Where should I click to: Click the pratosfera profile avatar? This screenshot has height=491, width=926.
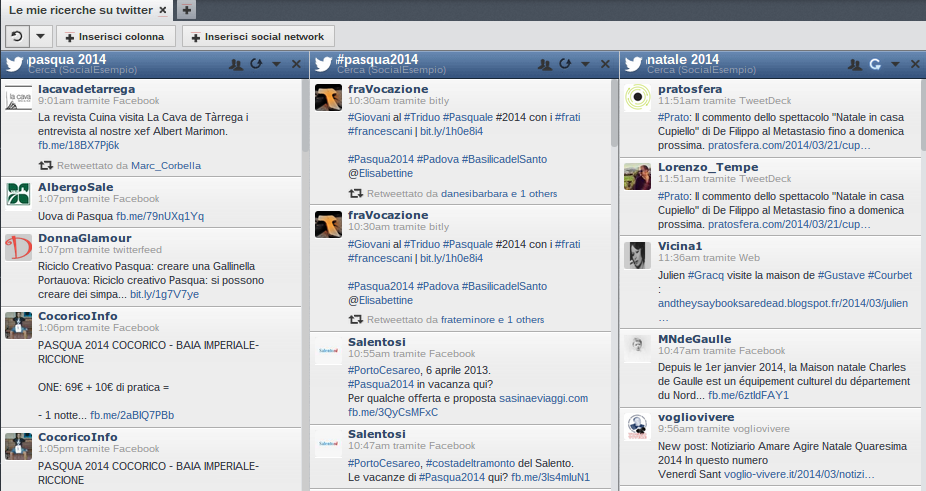(x=638, y=98)
